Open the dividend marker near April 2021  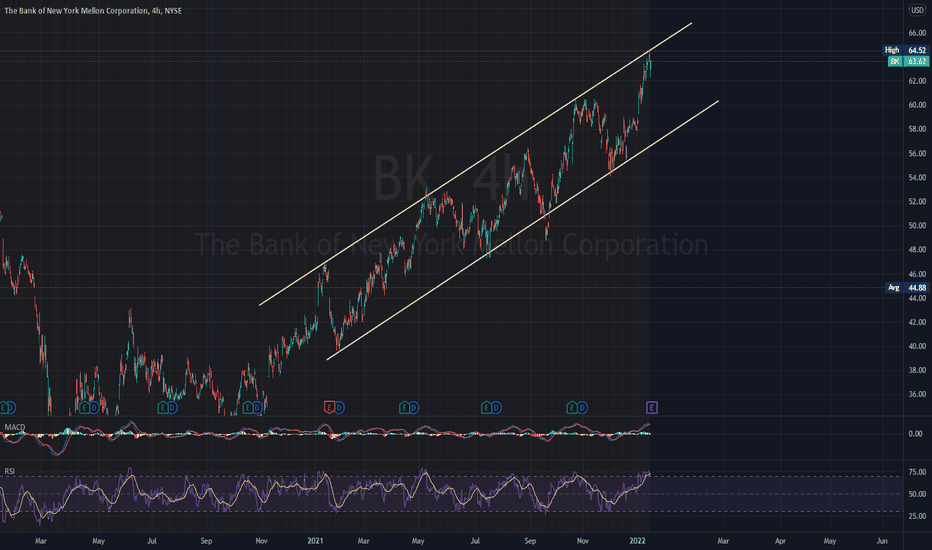click(414, 407)
